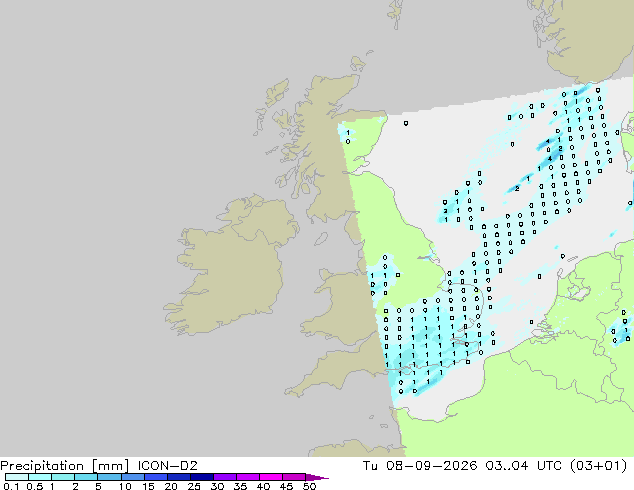The image size is (634, 490).
Task: Click the isolated 0 value north of rain bands
Action: pyautogui.click(x=406, y=123)
